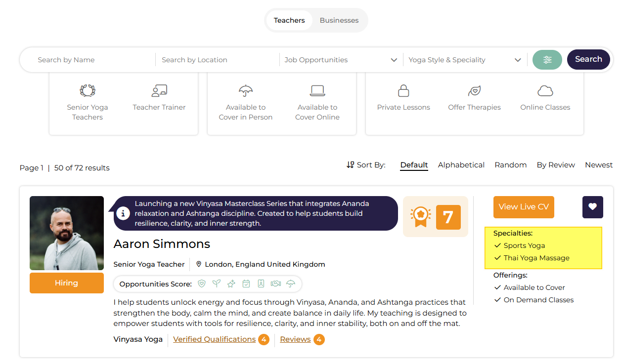Click the sprout icon in Opportunities Score

point(217,283)
